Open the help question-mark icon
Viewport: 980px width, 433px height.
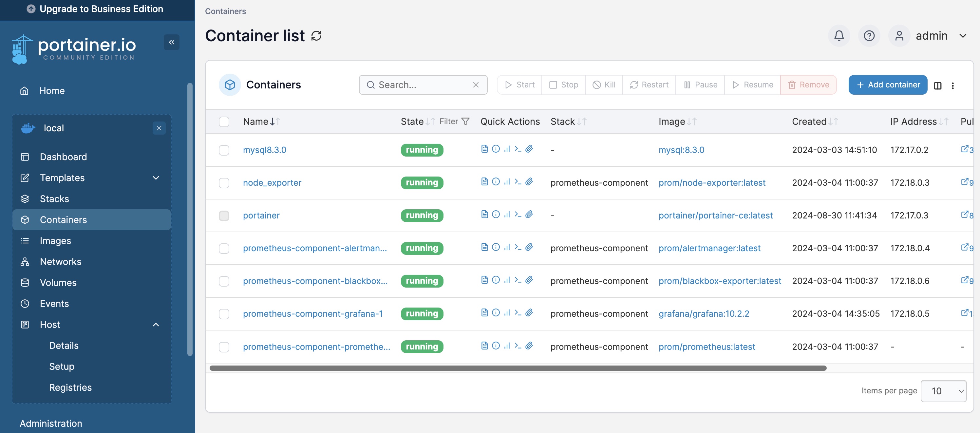(x=869, y=36)
